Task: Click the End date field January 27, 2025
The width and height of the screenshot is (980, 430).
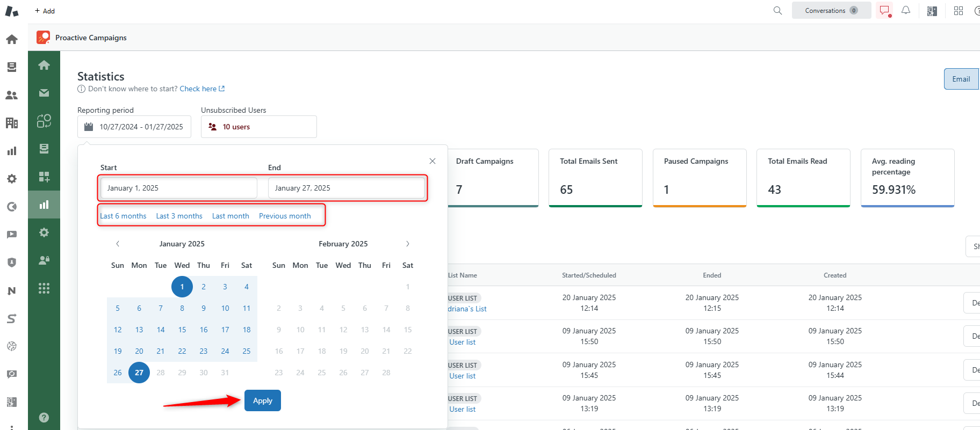Action: pos(347,188)
